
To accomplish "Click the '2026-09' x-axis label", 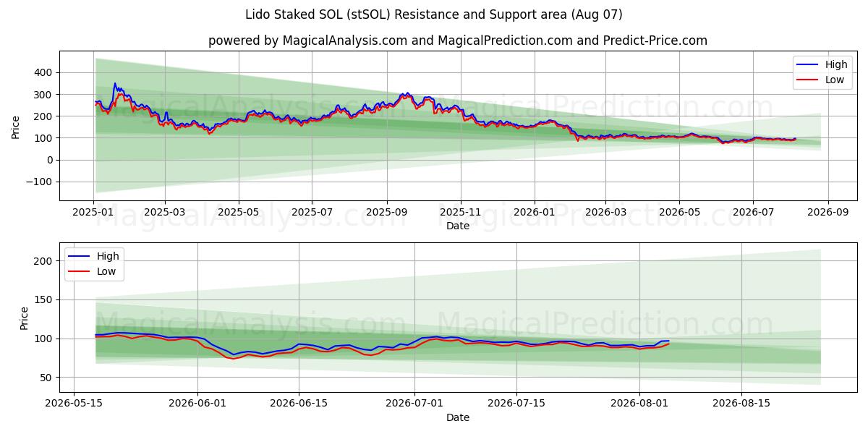I will point(827,212).
